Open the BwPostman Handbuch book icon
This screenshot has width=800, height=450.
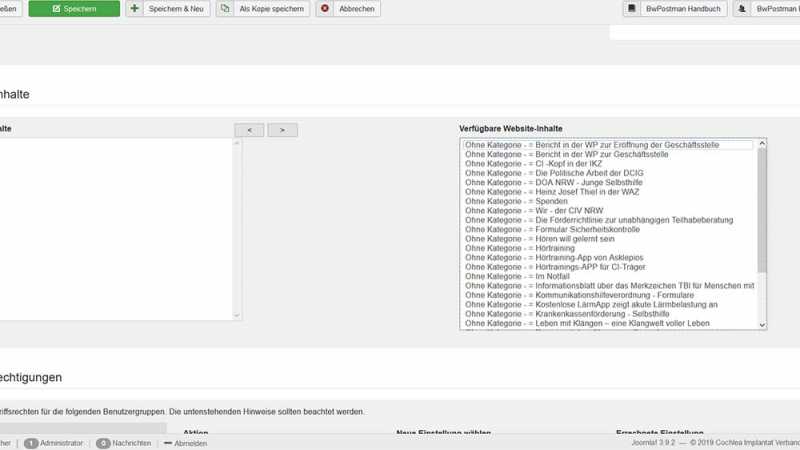point(632,9)
